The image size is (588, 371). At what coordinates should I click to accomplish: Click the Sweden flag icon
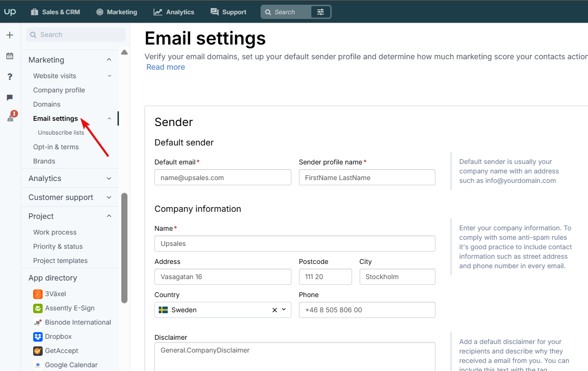[x=163, y=310]
